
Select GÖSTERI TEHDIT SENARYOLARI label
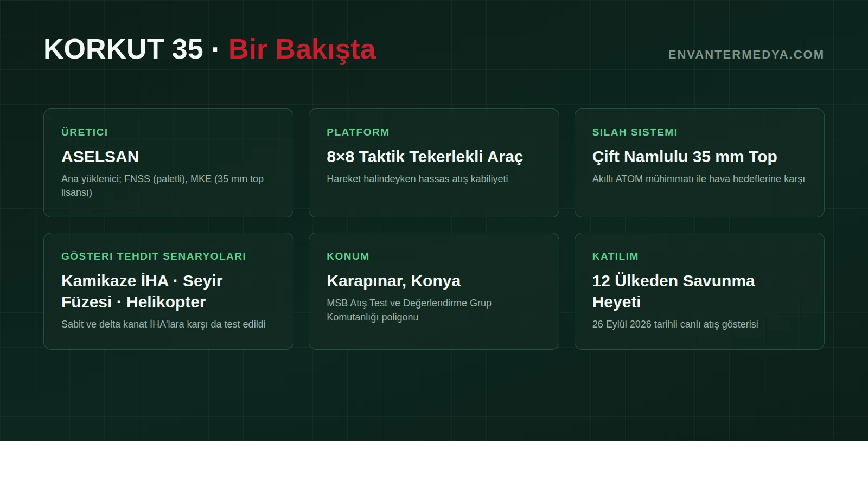click(x=154, y=256)
